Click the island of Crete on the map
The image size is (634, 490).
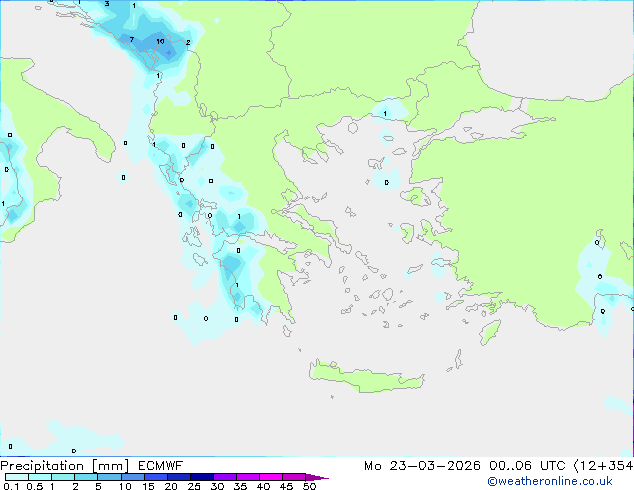(x=366, y=377)
